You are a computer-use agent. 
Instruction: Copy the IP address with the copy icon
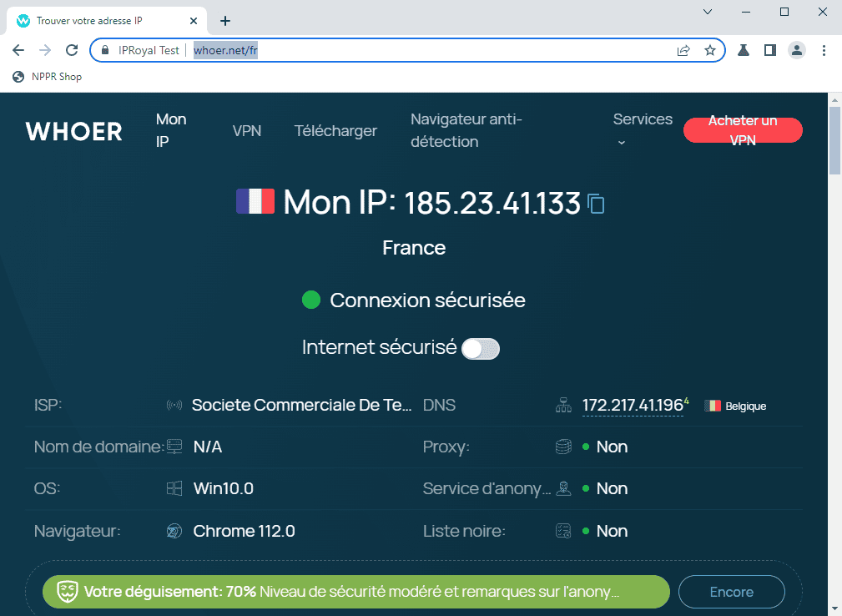point(596,204)
